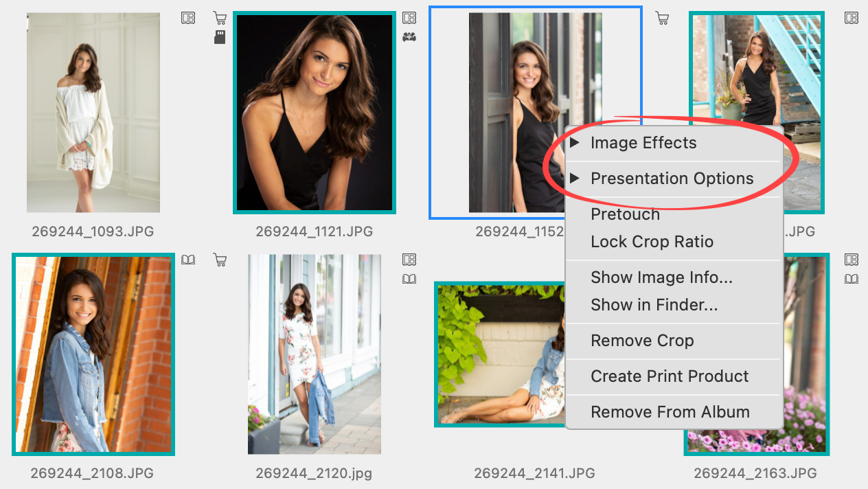Select the 269244_2108.JPG denim jacket thumbnail

[93, 354]
